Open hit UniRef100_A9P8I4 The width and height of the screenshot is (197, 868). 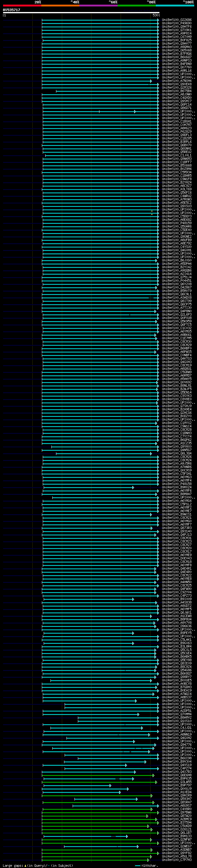pyautogui.click(x=177, y=33)
